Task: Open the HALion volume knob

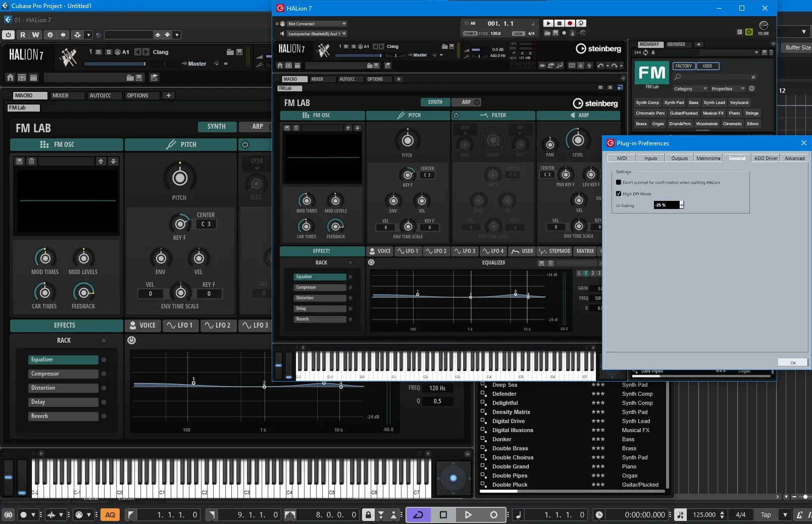Action: coord(764,25)
